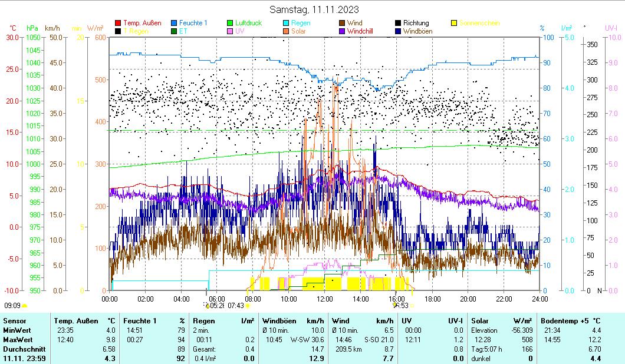The width and height of the screenshot is (625, 364).
Task: Click the 'Regen' table column header
Action: pyautogui.click(x=204, y=321)
